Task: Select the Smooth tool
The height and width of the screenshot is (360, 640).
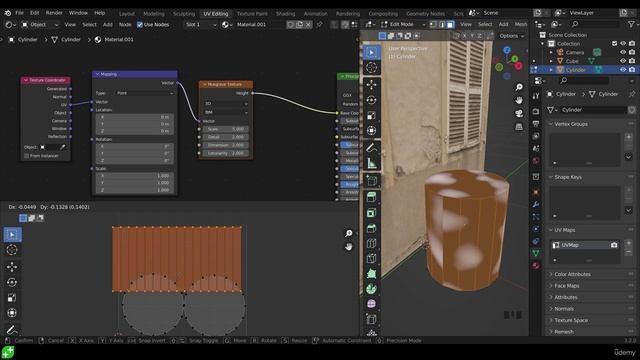Action: 371,304
